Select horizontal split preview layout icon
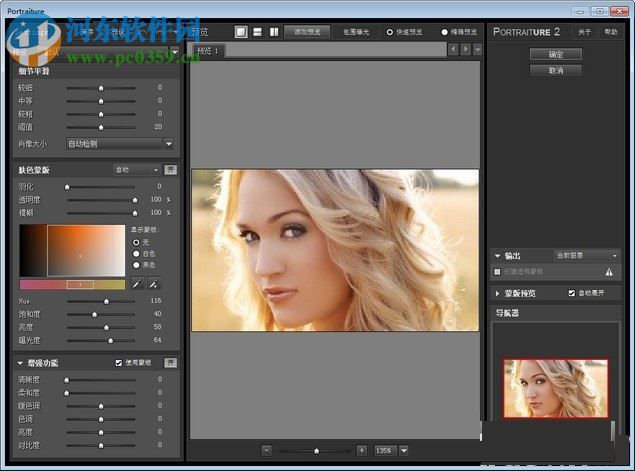 click(x=258, y=32)
